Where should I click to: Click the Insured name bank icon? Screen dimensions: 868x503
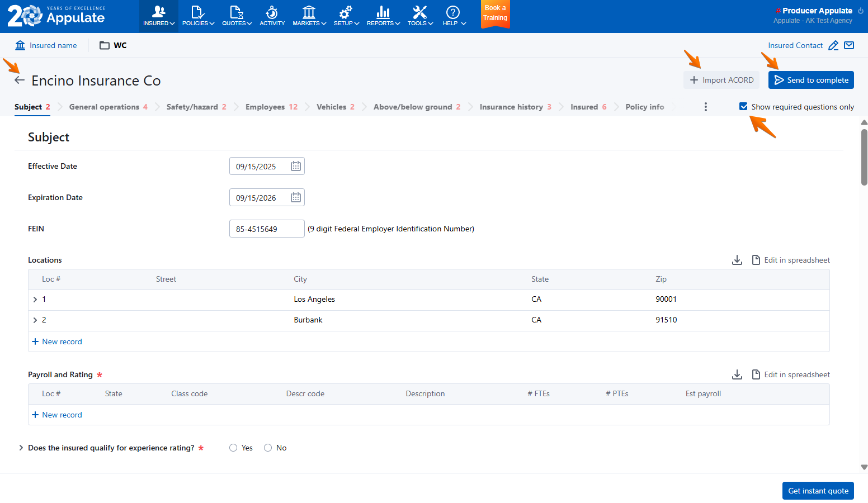[20, 45]
